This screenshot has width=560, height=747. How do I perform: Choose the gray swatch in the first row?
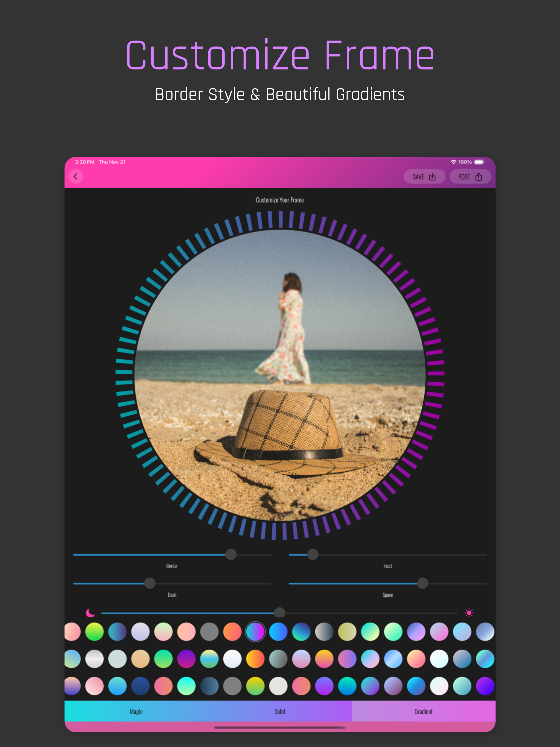(x=209, y=632)
